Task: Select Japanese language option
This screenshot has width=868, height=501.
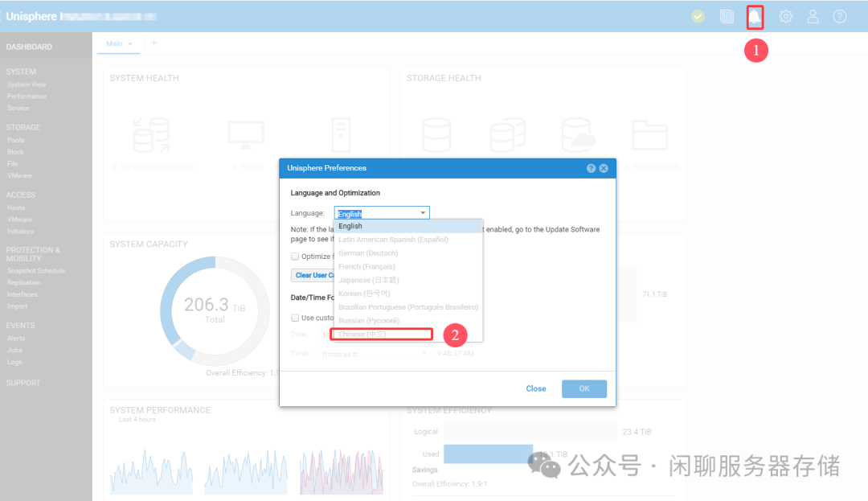Action: (408, 280)
